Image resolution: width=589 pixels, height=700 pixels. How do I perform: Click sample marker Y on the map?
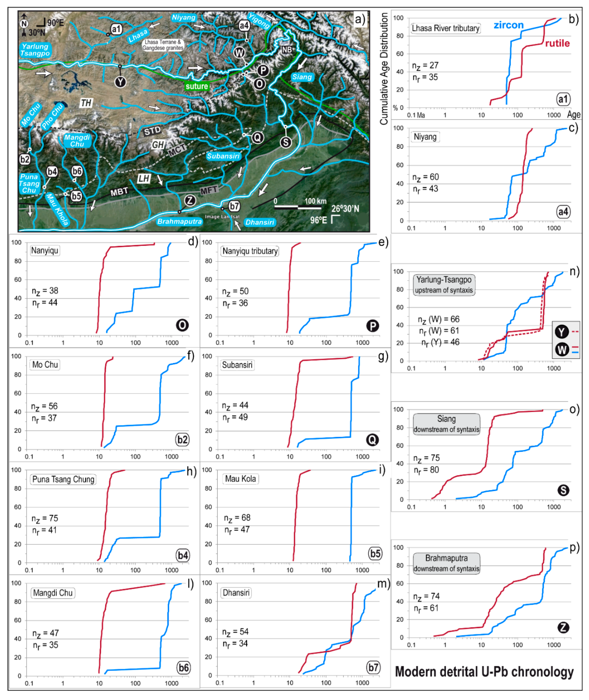120,82
